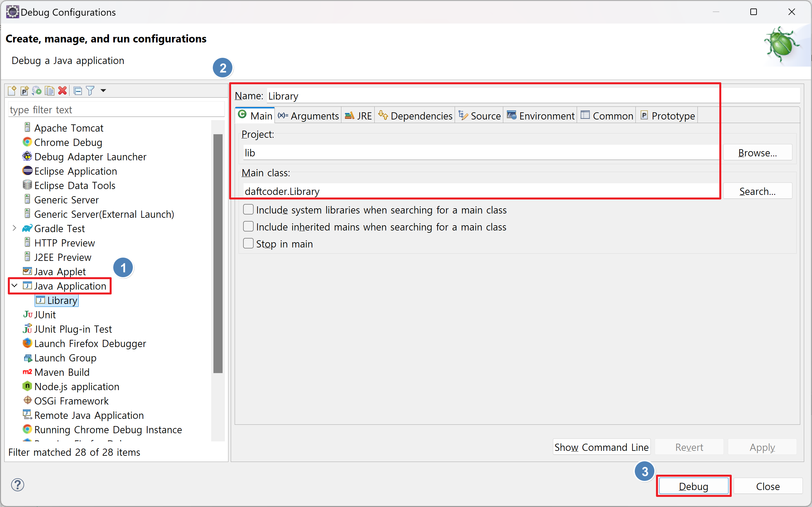812x507 pixels.
Task: Switch to the Arguments tab
Action: point(308,116)
